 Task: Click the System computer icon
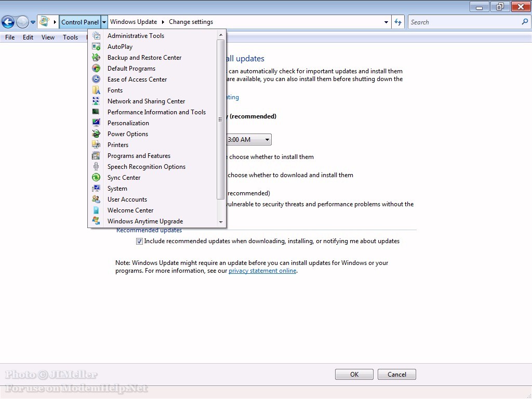tap(96, 188)
